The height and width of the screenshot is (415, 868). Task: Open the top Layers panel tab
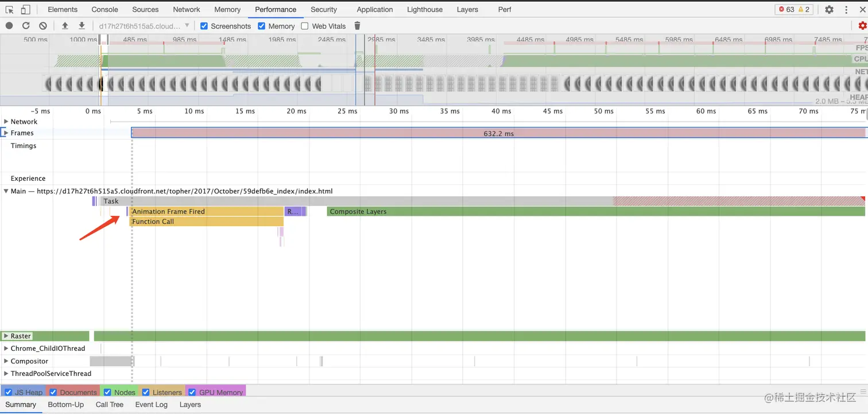(467, 10)
